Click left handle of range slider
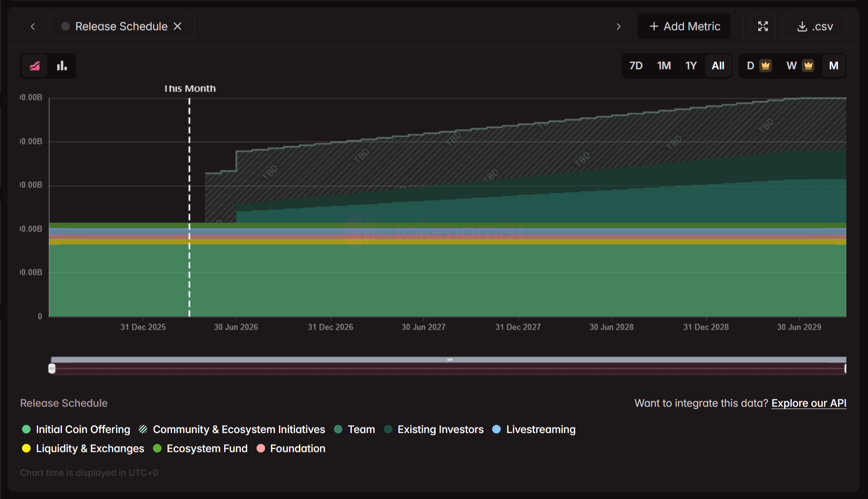 tap(52, 368)
